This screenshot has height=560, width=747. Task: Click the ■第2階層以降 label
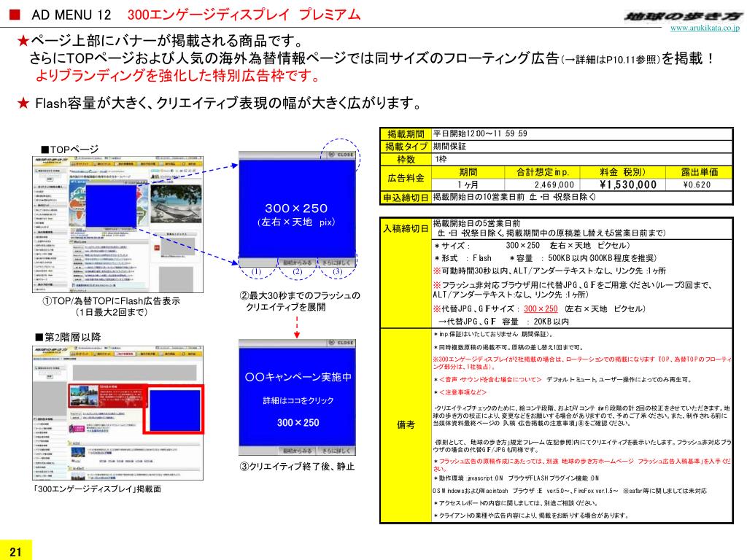[x=68, y=337]
